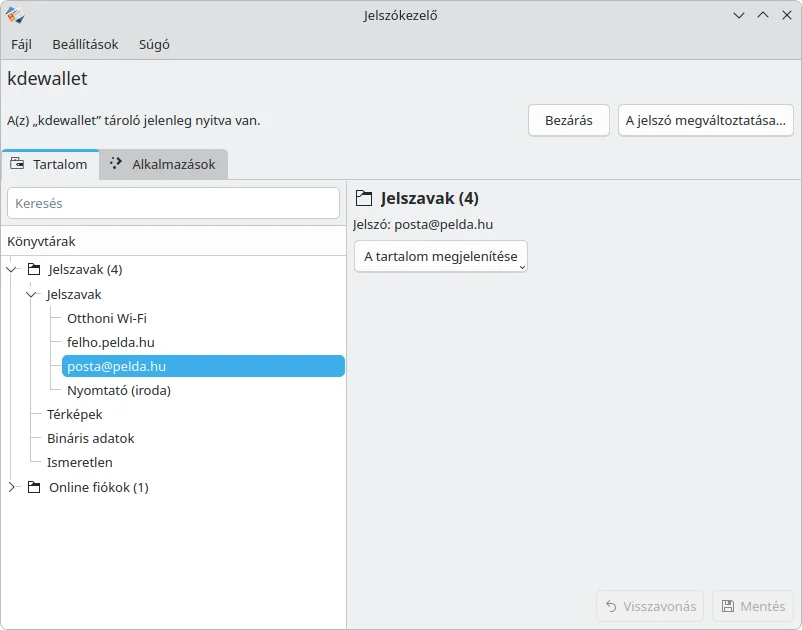This screenshot has height=630, width=802.
Task: Focus the Keresés search field
Action: coord(173,203)
